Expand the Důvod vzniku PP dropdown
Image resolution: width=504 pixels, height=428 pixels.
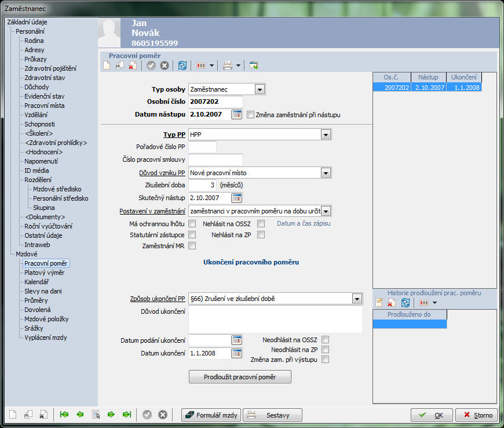[326, 173]
